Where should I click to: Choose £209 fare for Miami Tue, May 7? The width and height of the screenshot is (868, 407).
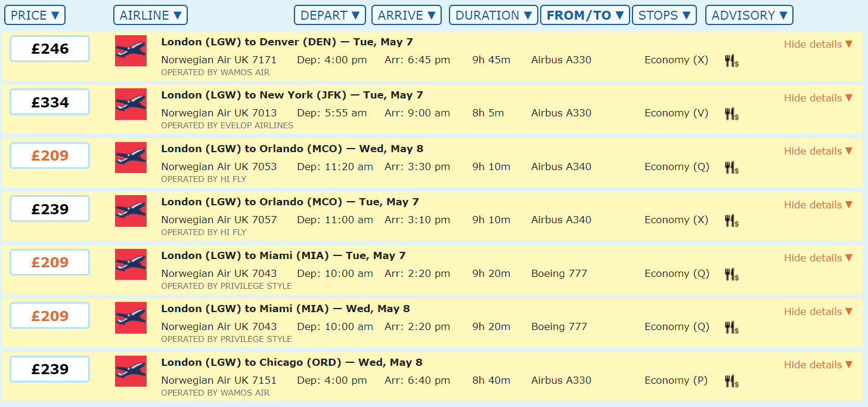tap(50, 263)
